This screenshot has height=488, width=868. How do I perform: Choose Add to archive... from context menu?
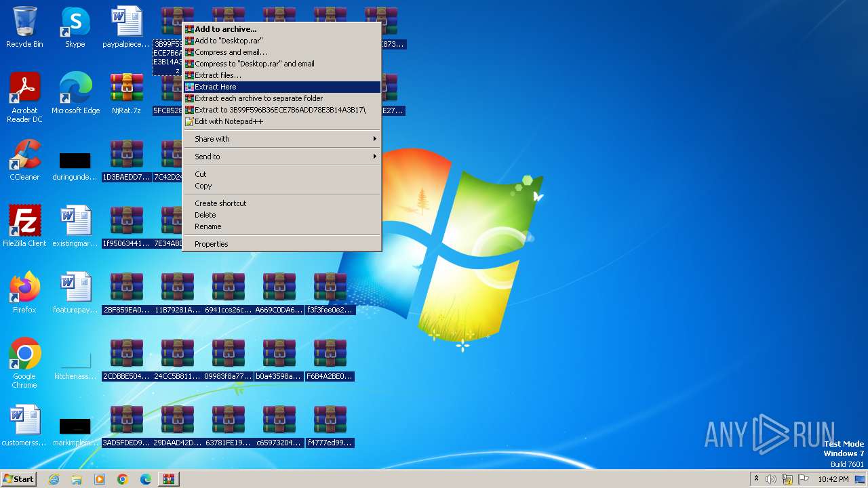click(x=282, y=29)
